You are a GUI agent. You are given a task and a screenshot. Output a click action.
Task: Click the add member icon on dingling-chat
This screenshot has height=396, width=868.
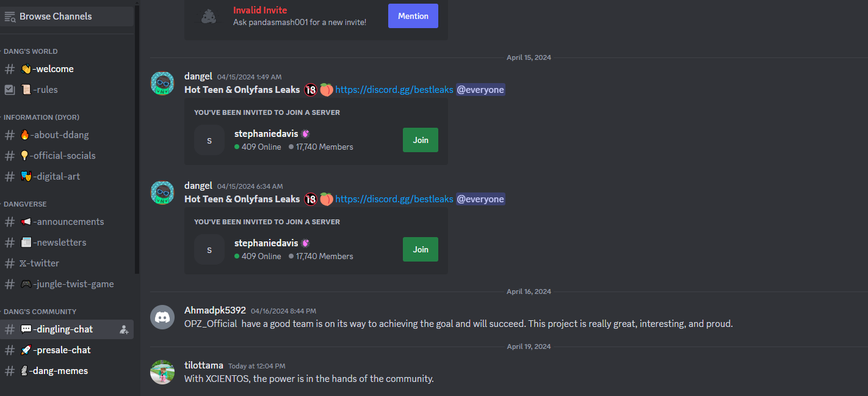pyautogui.click(x=124, y=329)
